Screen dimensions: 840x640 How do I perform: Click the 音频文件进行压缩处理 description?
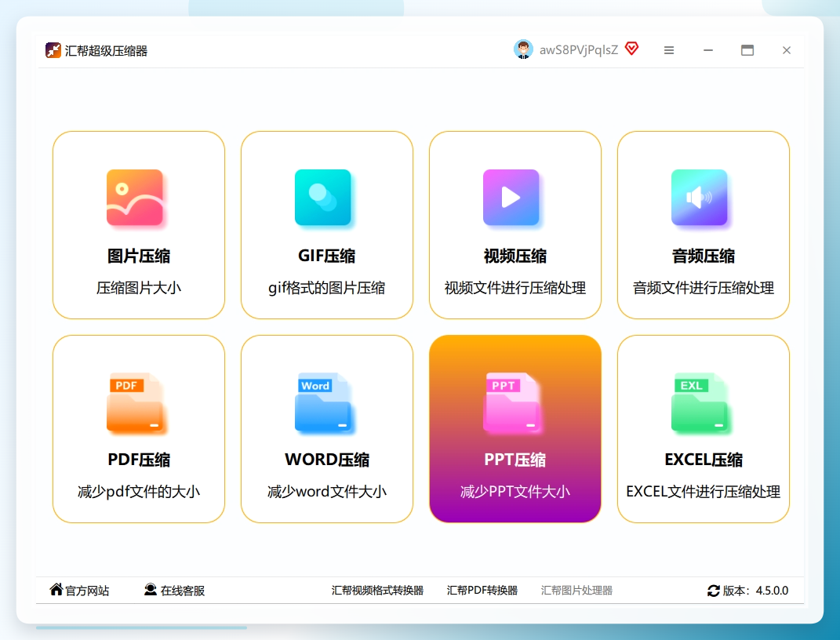(x=704, y=288)
